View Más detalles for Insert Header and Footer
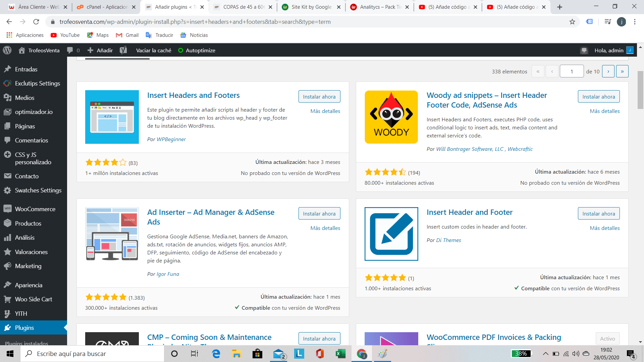The width and height of the screenshot is (644, 362). pos(604,228)
